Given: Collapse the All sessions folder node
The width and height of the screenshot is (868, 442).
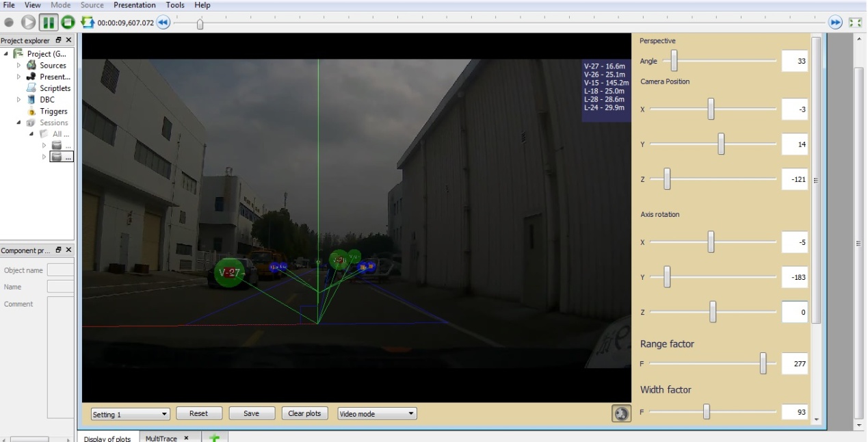Looking at the screenshot, I should coord(31,134).
